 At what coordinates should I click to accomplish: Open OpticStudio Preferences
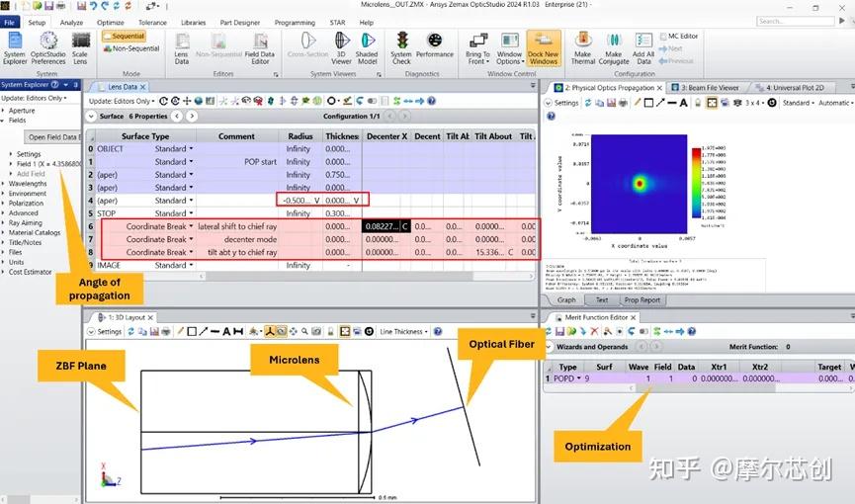[48, 48]
